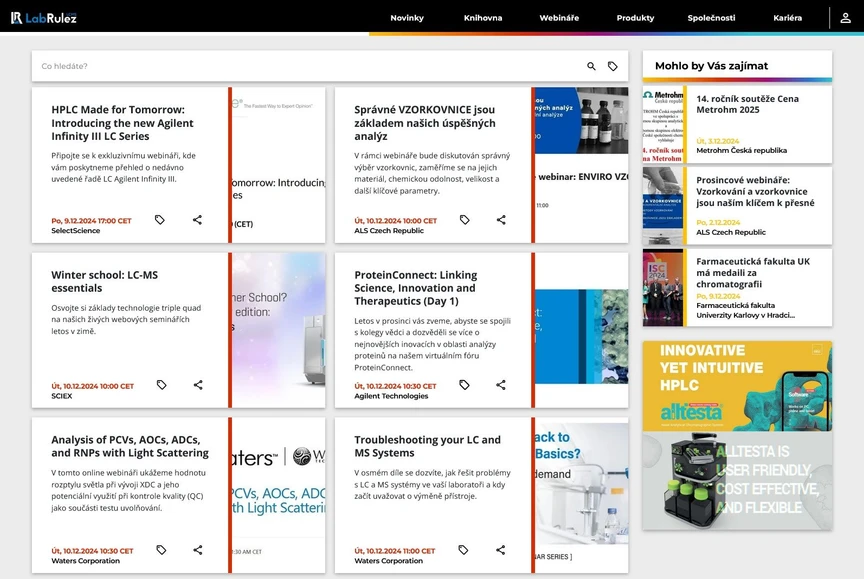Screen dimensions: 864x579
Task: Click 'SCIEX' organizer text
Action: [62, 396]
